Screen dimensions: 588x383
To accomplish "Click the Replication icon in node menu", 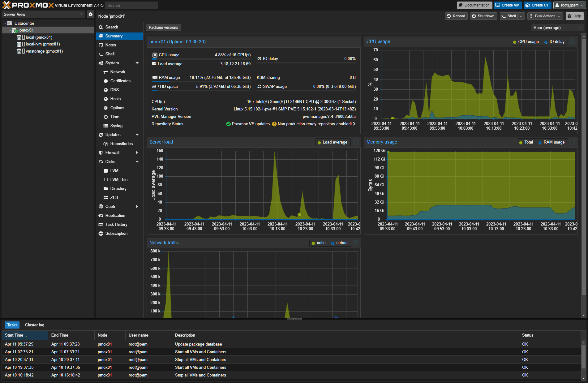I will (101, 216).
